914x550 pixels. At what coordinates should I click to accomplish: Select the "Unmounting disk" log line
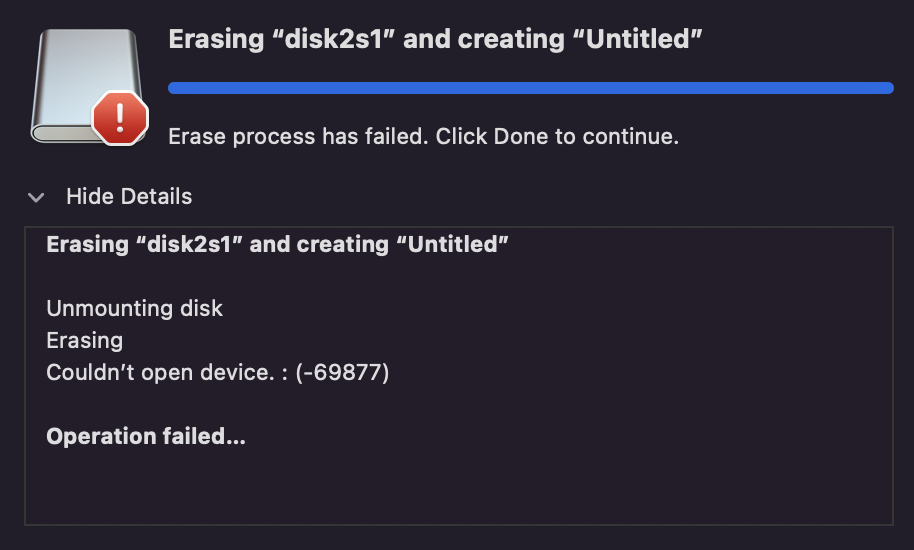click(x=134, y=308)
